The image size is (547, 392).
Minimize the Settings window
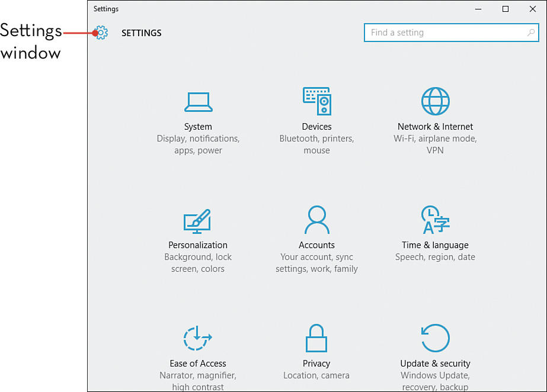[x=478, y=9]
